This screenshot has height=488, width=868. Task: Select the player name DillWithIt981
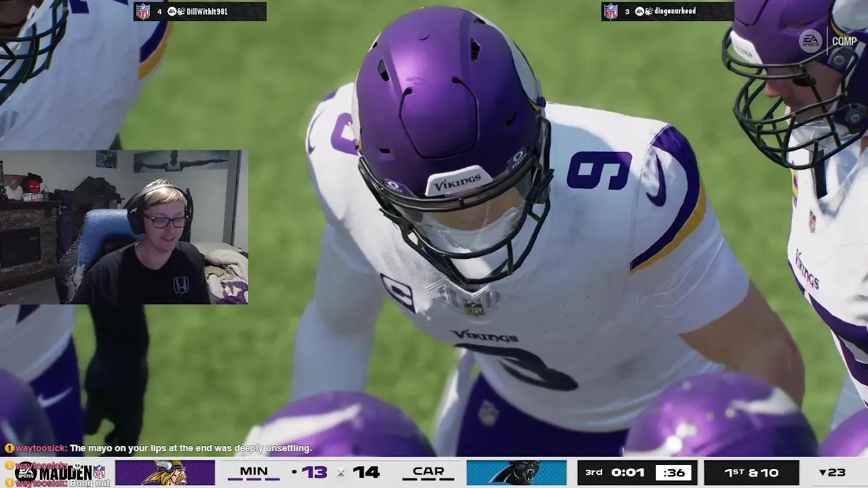(207, 12)
